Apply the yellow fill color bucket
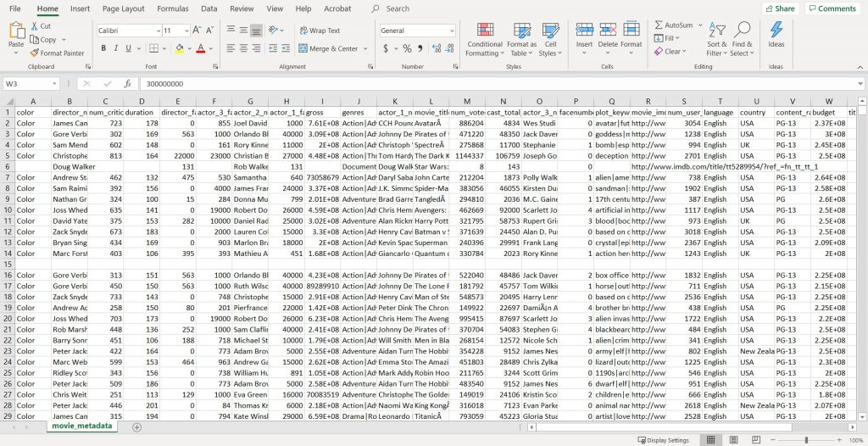Image resolution: width=868 pixels, height=446 pixels. point(180,49)
